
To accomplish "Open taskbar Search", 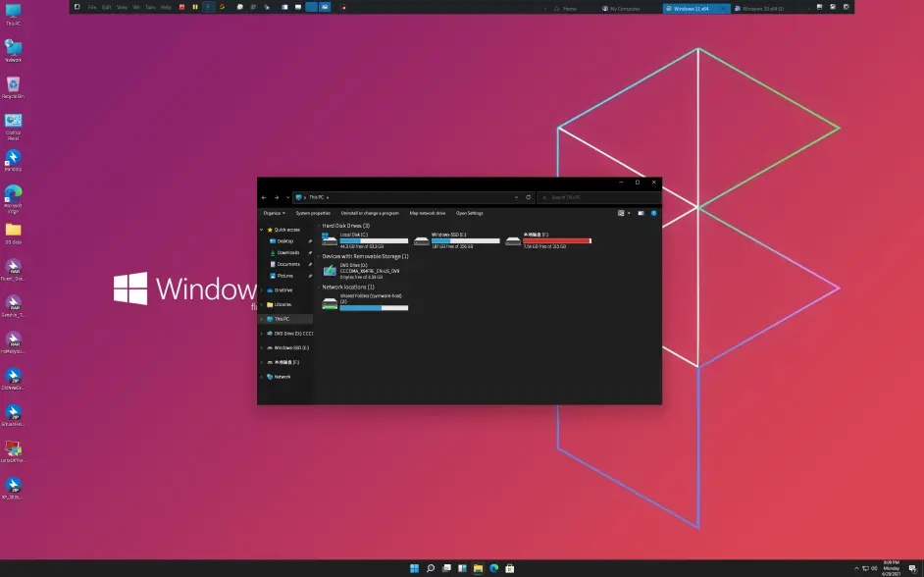I will click(431, 568).
